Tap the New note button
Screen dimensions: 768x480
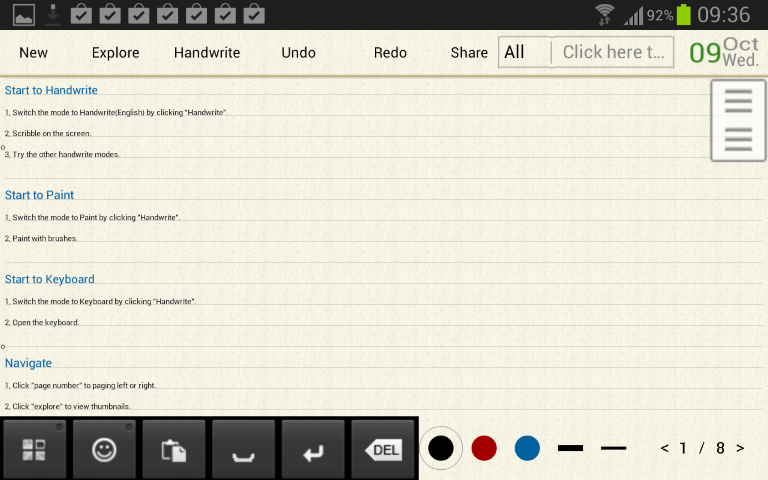pyautogui.click(x=33, y=52)
